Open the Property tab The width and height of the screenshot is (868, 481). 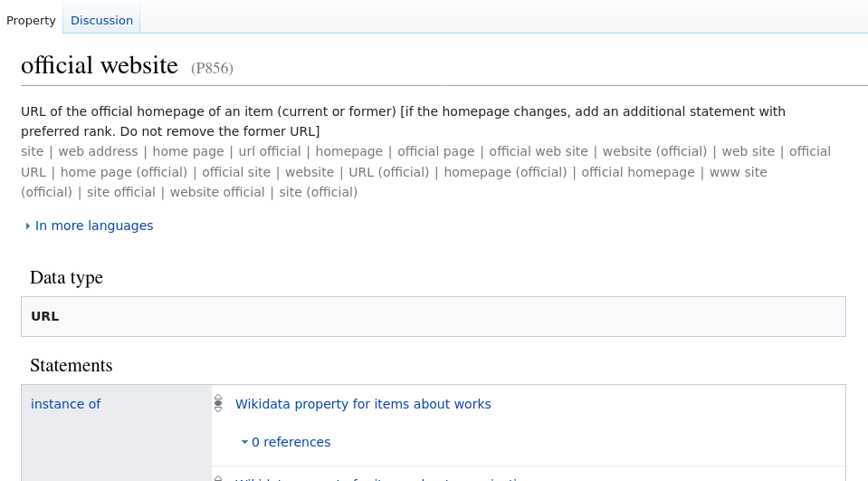[31, 20]
